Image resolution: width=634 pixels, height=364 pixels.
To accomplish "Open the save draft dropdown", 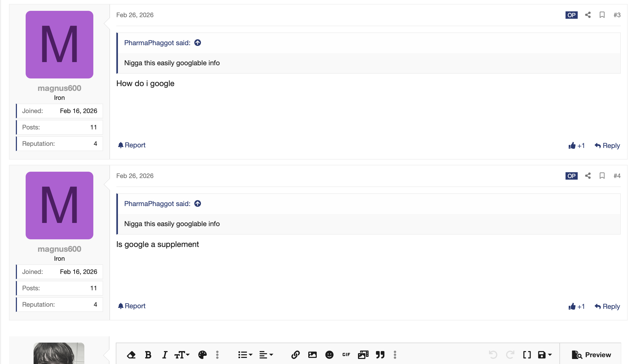I will (545, 355).
